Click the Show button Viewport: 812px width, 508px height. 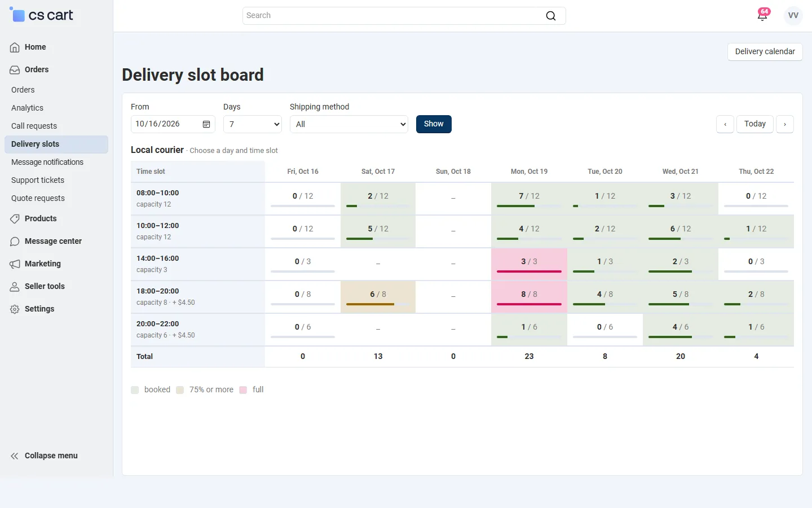pos(434,124)
